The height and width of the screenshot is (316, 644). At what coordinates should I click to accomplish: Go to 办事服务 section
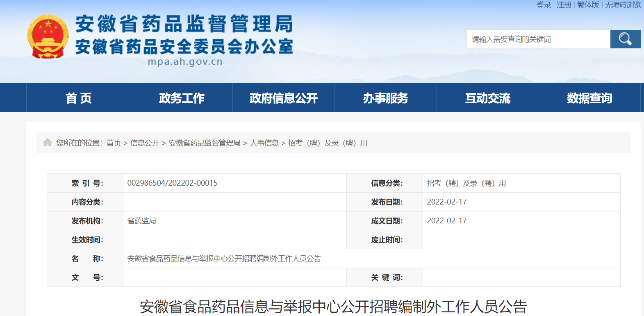tap(385, 98)
